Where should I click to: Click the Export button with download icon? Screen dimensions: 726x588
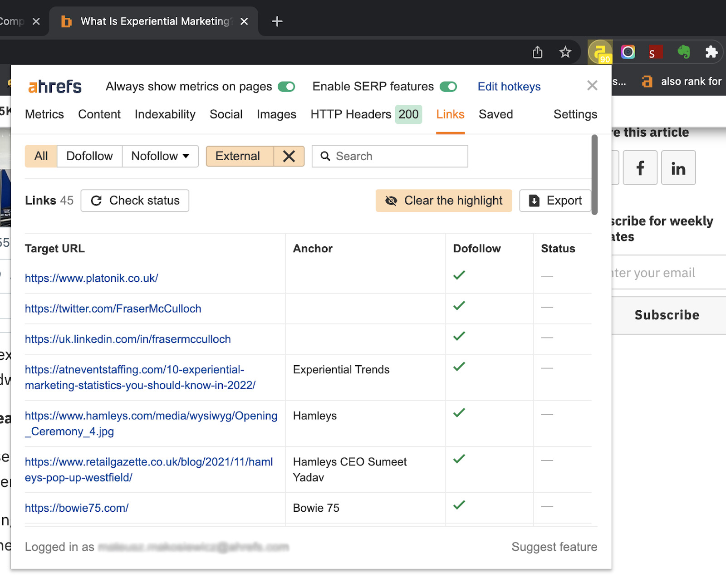click(555, 201)
